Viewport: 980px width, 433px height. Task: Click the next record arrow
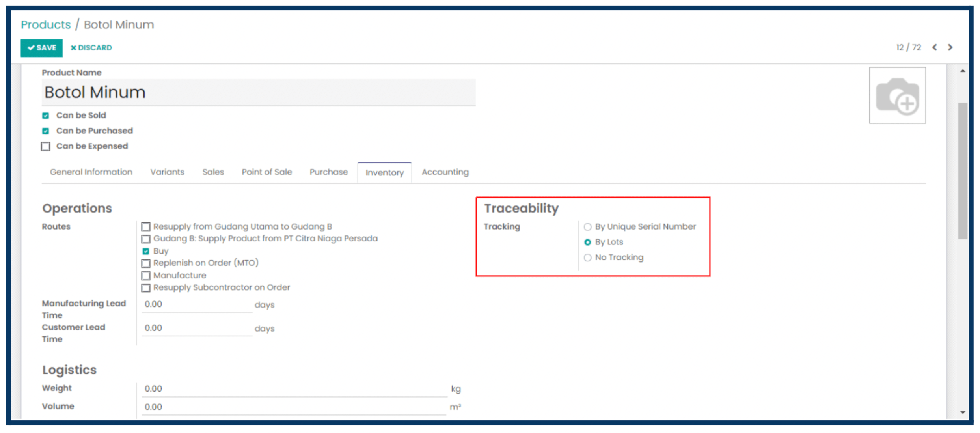click(950, 47)
